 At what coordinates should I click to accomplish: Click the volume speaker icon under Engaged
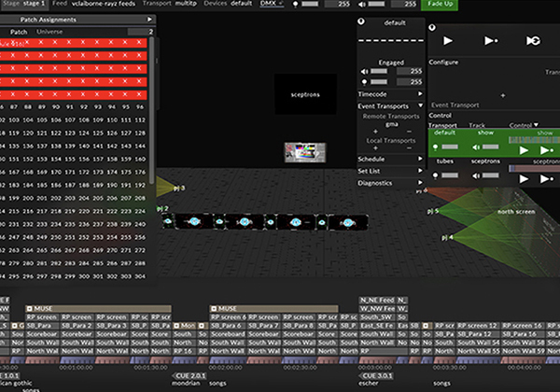coord(364,70)
